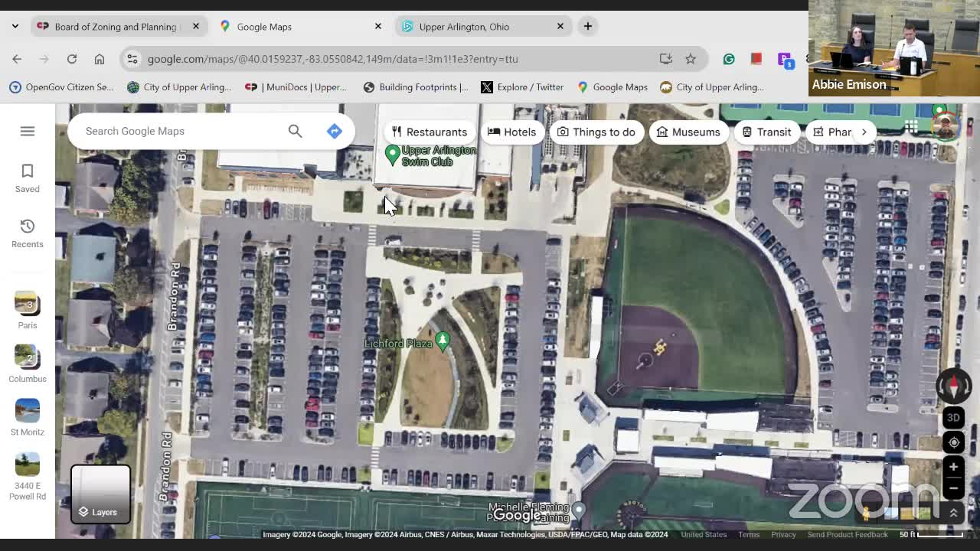Open the Columbus recent item
Image resolution: width=980 pixels, height=551 pixels.
tap(28, 364)
